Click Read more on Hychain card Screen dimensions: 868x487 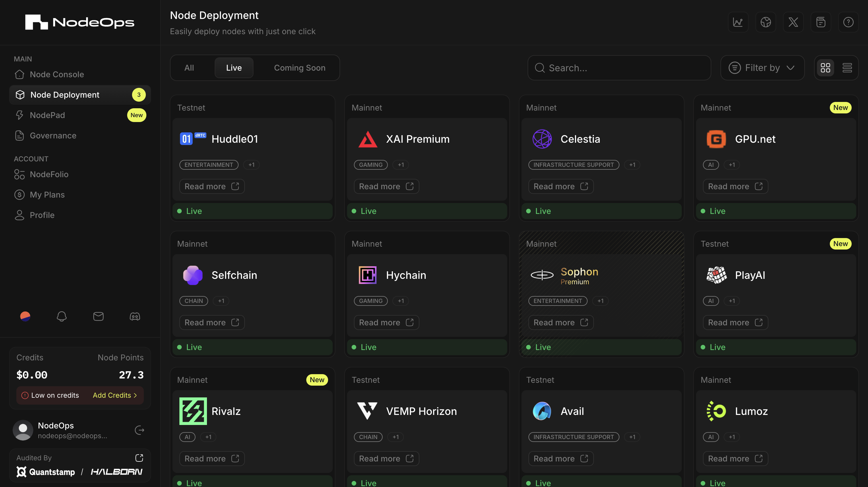point(386,322)
